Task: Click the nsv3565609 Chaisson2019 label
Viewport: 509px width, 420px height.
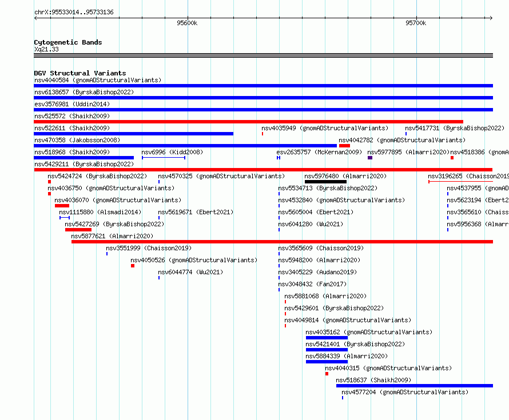Action: tap(321, 248)
